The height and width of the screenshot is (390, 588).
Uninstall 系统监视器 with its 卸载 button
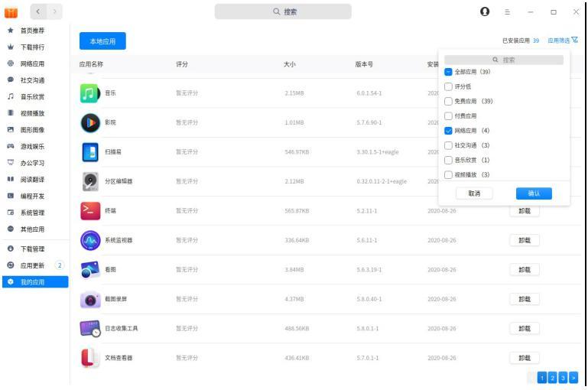coord(525,240)
